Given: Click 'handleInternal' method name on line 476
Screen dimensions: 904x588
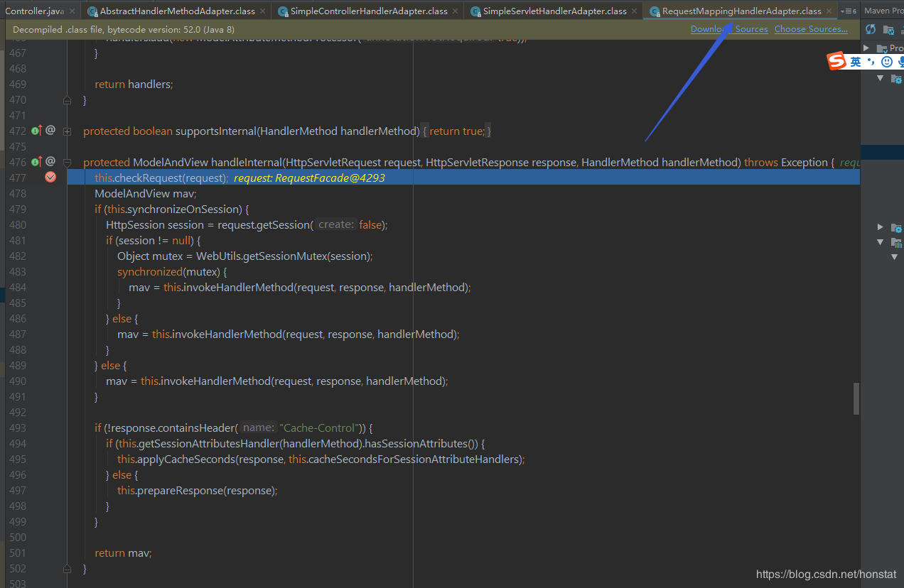Looking at the screenshot, I should 247,162.
